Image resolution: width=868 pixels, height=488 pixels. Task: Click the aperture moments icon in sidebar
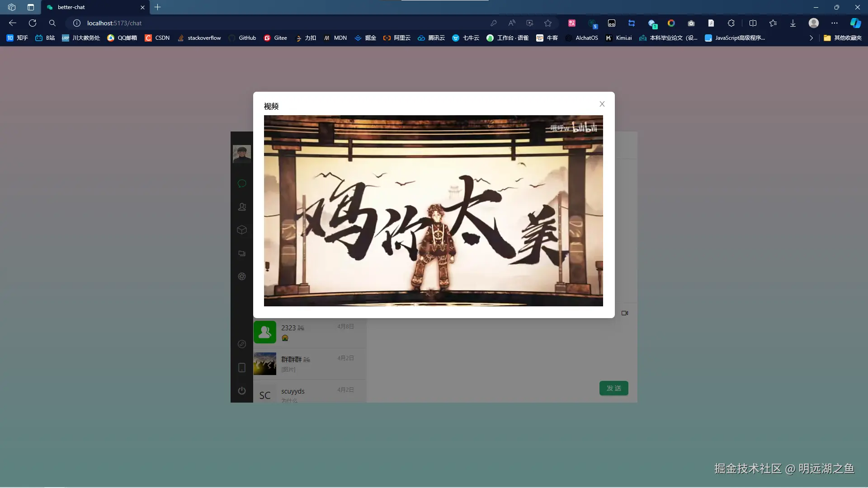click(242, 276)
